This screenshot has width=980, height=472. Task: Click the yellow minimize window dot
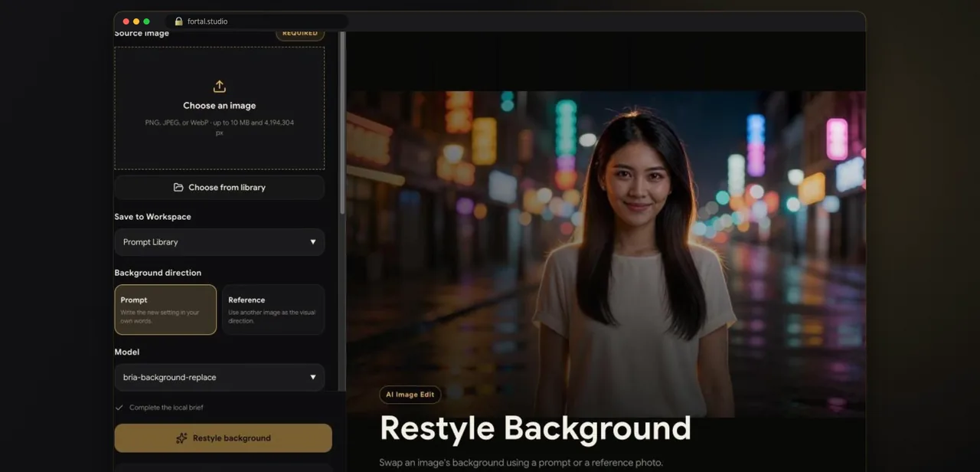[136, 21]
